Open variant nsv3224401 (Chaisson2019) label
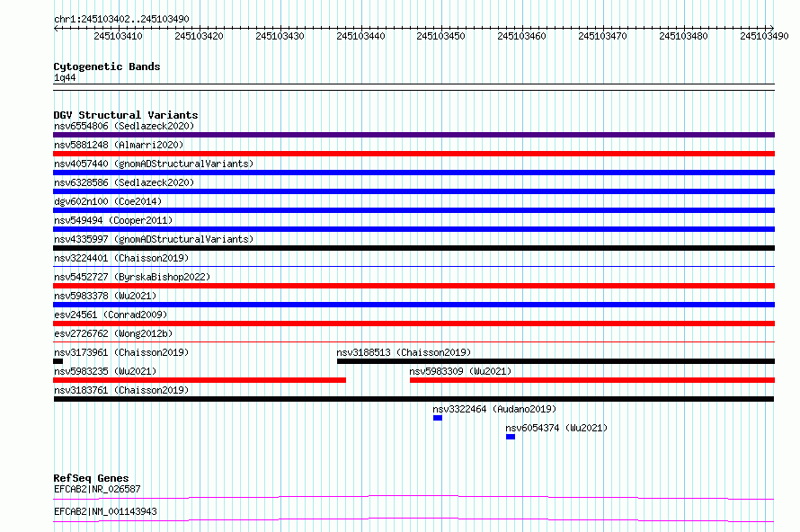Screen dimensions: 800x532 tap(121, 258)
